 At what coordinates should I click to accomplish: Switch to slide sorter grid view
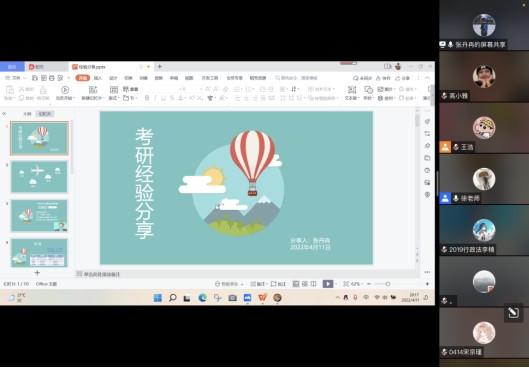[x=305, y=284]
